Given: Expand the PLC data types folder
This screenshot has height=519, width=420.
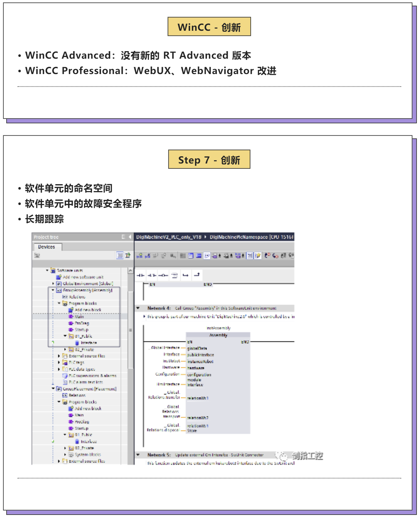Looking at the screenshot, I should click(x=59, y=369).
